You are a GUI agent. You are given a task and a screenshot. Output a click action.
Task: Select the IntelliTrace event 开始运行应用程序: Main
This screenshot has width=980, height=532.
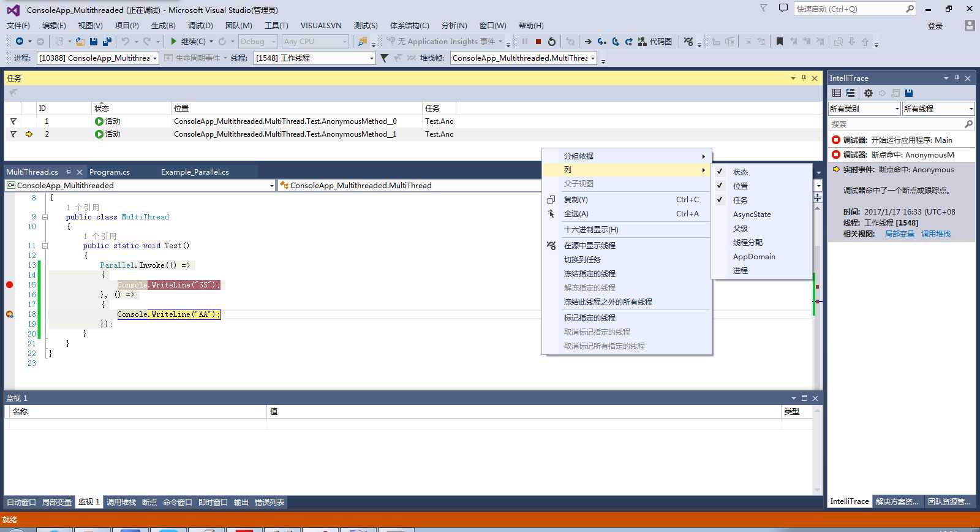(x=901, y=140)
